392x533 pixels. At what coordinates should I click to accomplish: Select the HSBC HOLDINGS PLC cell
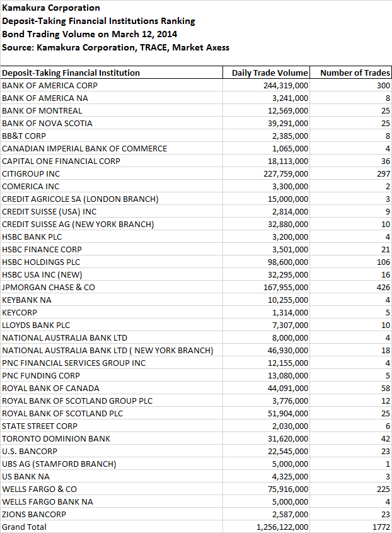[x=112, y=262]
